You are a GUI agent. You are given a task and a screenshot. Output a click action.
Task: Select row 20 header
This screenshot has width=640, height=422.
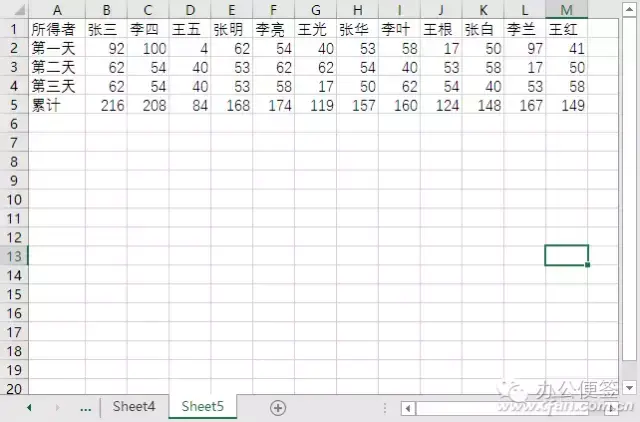[x=14, y=388]
